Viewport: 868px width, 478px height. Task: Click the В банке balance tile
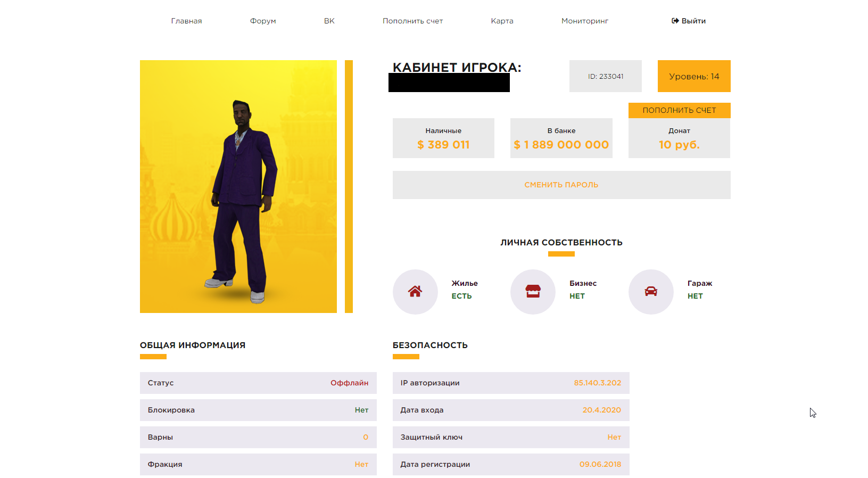[x=561, y=138]
